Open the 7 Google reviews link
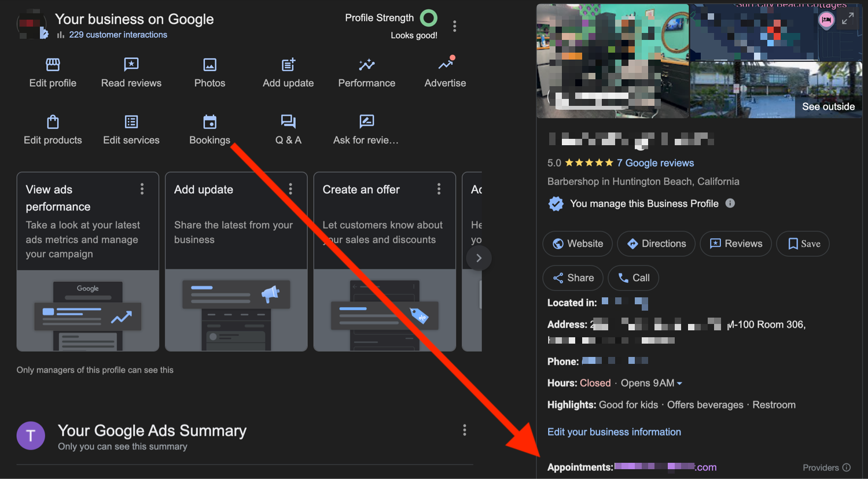This screenshot has width=868, height=479. (655, 163)
